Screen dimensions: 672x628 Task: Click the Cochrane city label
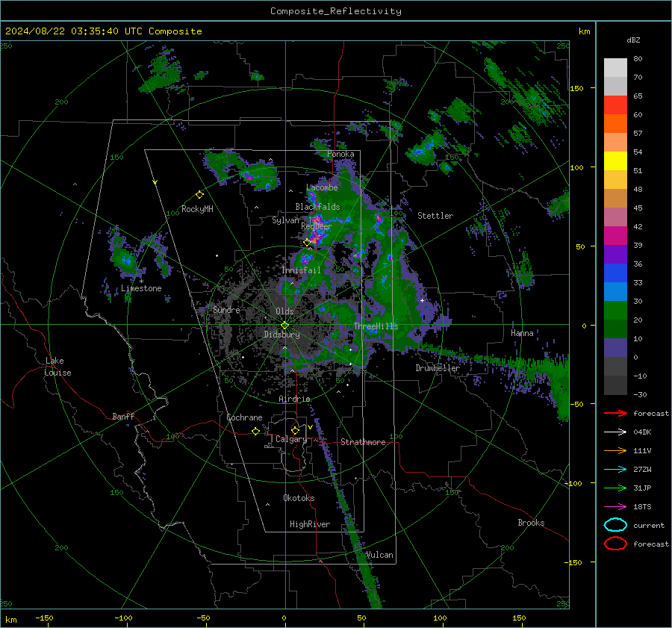(244, 417)
